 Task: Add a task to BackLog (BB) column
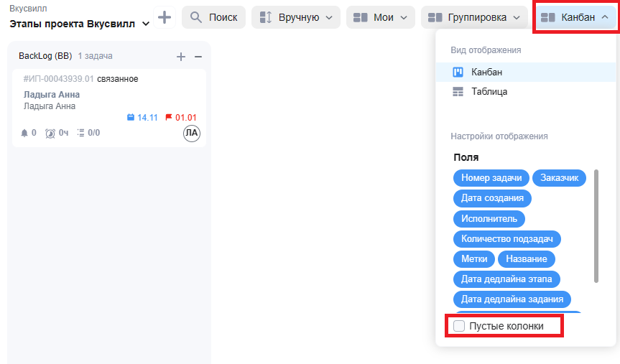[181, 57]
